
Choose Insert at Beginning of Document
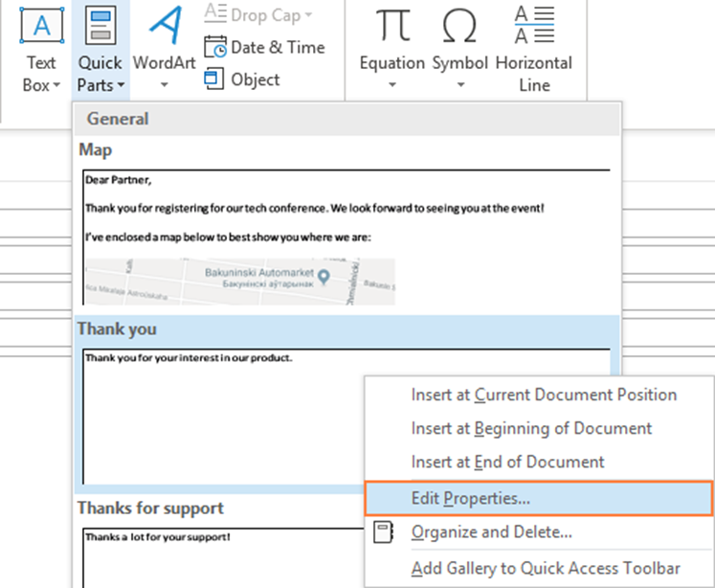539,428
